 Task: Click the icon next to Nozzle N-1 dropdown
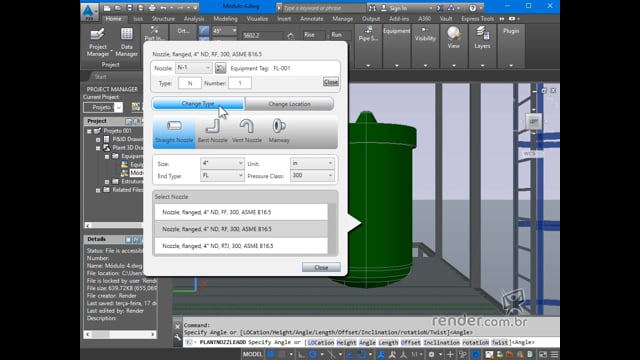[x=220, y=68]
